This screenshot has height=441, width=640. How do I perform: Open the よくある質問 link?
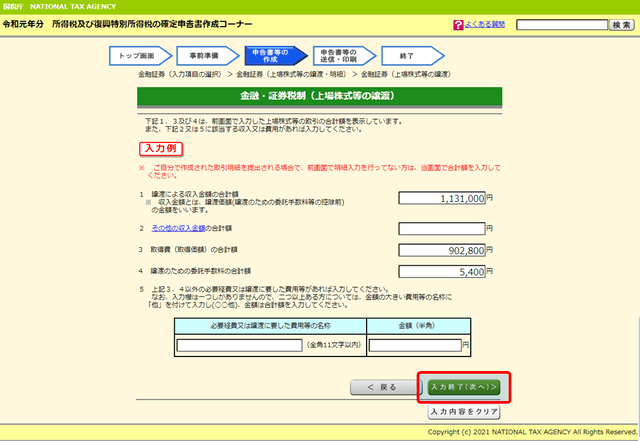point(484,24)
